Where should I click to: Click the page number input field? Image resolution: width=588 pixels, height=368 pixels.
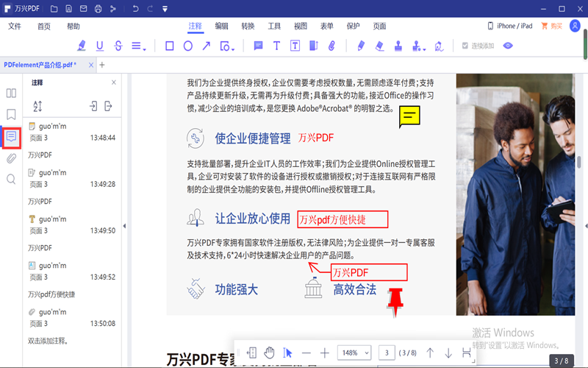tap(387, 353)
